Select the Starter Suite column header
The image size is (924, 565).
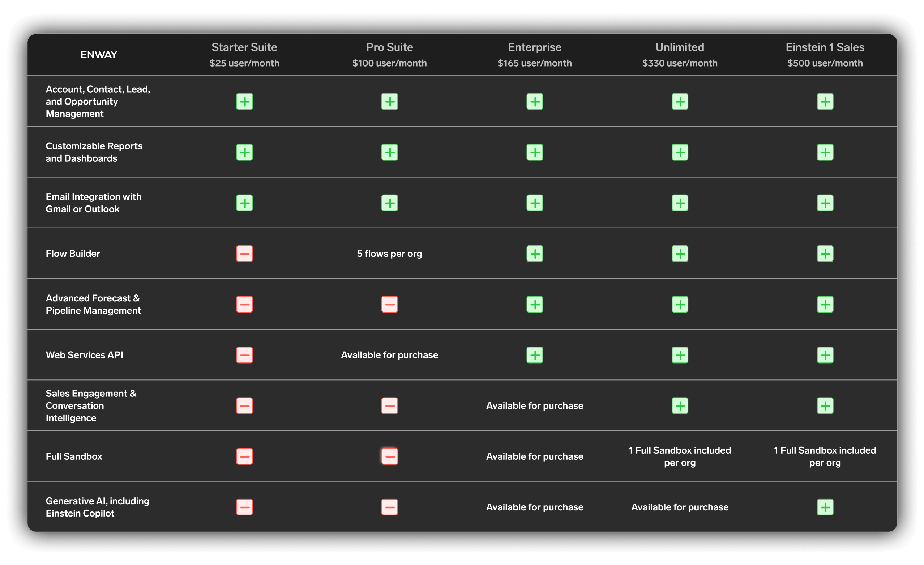tap(244, 47)
